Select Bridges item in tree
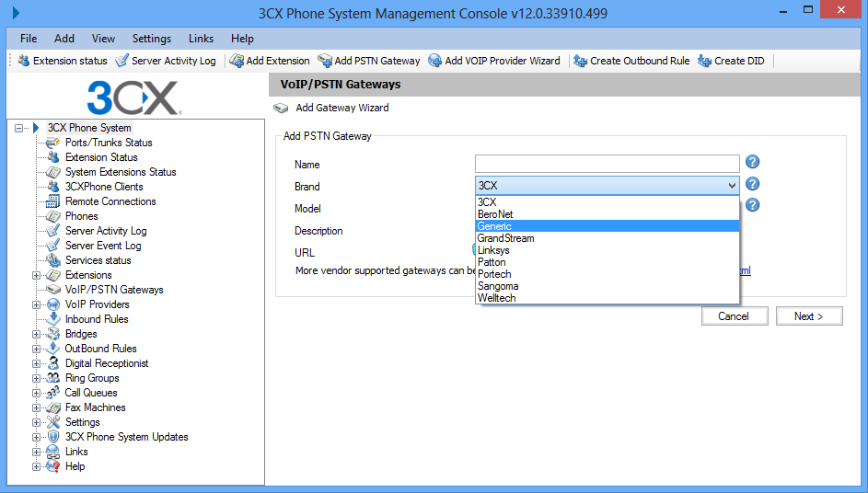Viewport: 868px width, 493px height. click(81, 334)
